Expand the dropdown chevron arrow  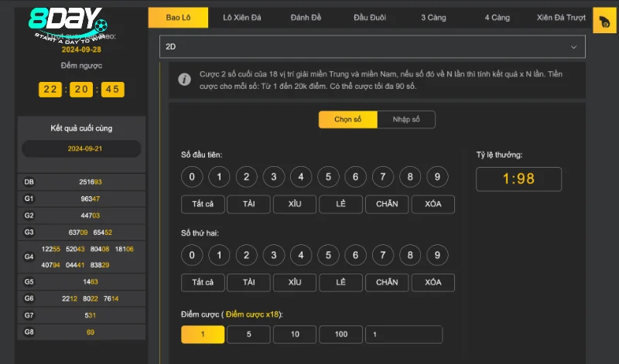573,47
